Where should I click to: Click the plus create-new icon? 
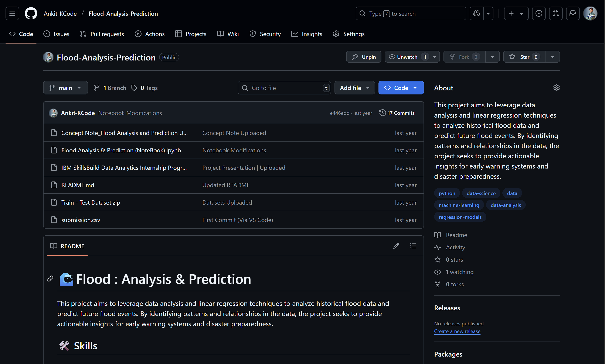pyautogui.click(x=511, y=14)
